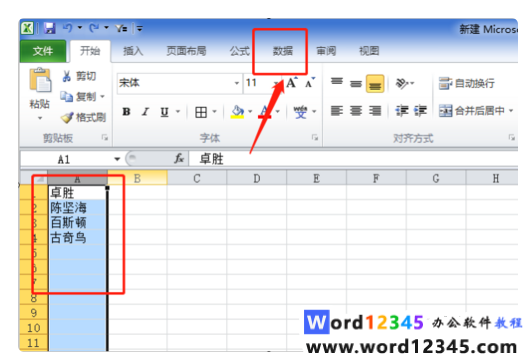Switch to the 数据 ribbon tab
527x363 pixels.
(x=282, y=51)
